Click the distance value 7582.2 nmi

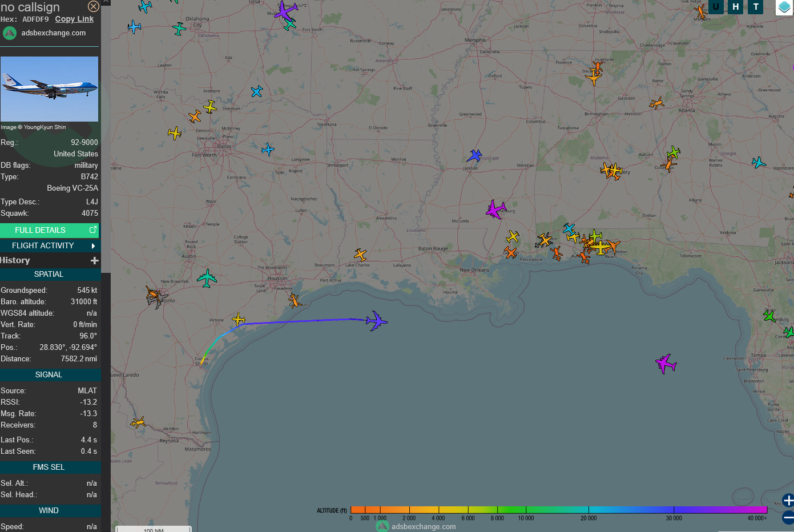[x=79, y=359]
